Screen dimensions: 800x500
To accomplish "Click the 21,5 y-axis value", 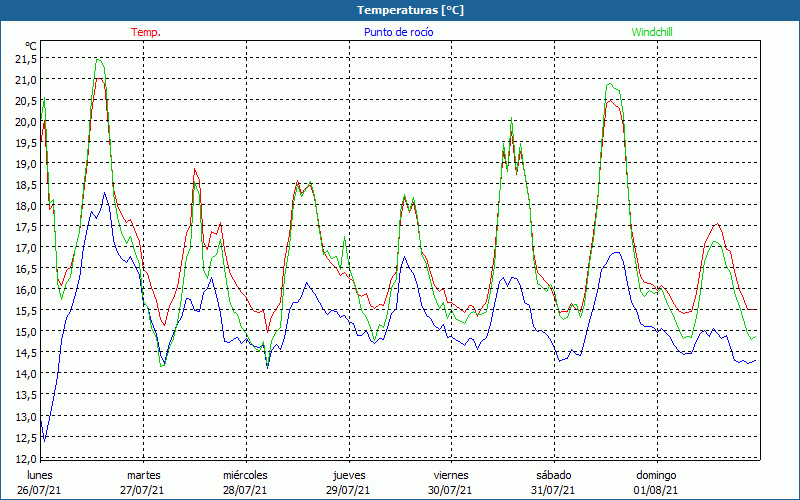I will (26, 59).
